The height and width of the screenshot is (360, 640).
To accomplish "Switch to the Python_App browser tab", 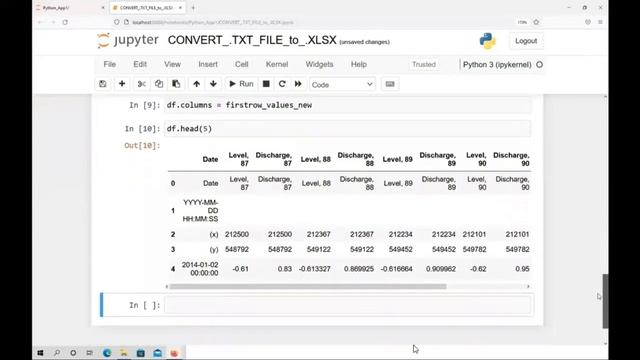I will tap(70, 8).
